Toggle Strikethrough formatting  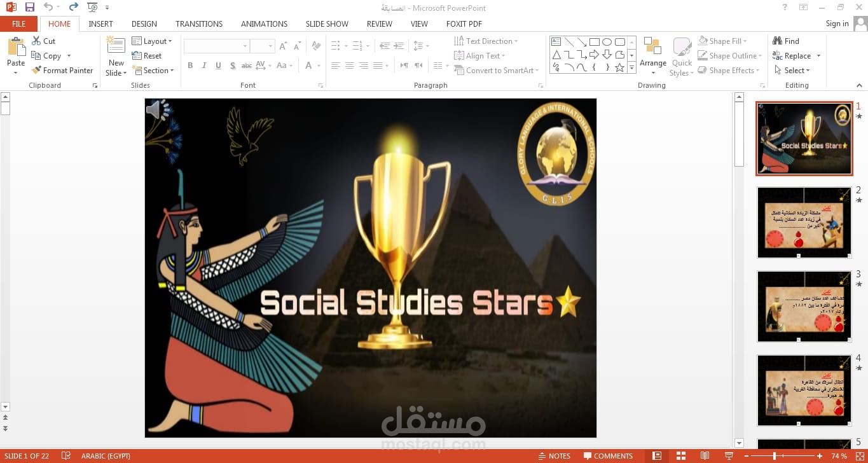[x=247, y=66]
